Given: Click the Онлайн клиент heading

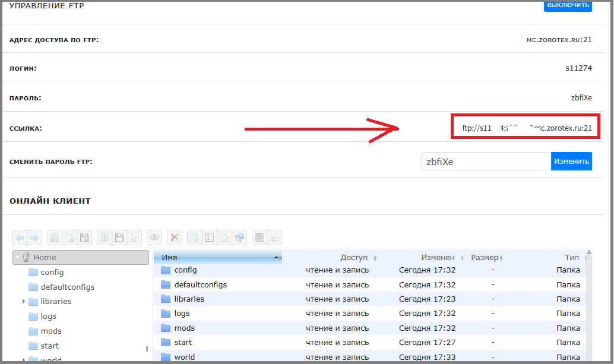Looking at the screenshot, I should tap(50, 201).
